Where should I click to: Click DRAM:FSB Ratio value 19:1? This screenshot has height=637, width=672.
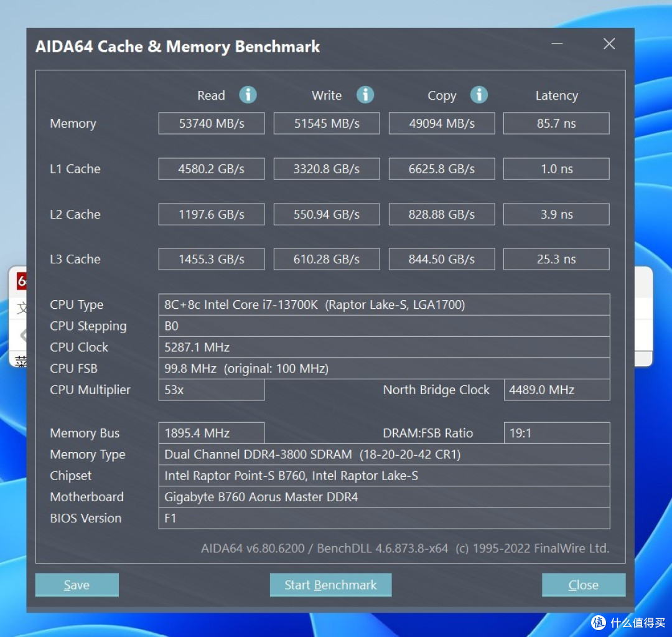(x=557, y=433)
